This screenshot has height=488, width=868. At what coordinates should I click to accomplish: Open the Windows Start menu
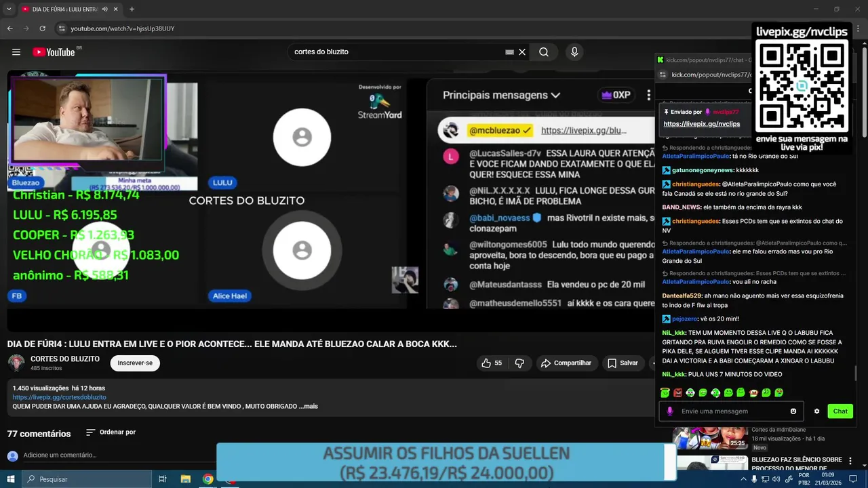click(10, 479)
